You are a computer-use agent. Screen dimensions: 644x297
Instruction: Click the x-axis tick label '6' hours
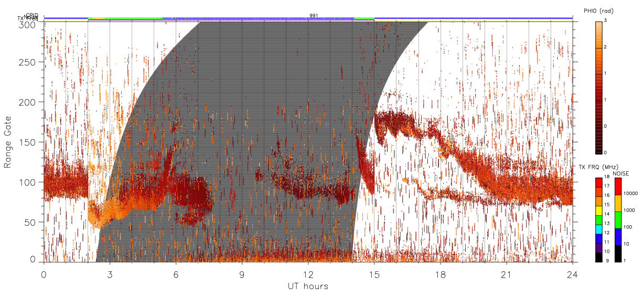176,274
